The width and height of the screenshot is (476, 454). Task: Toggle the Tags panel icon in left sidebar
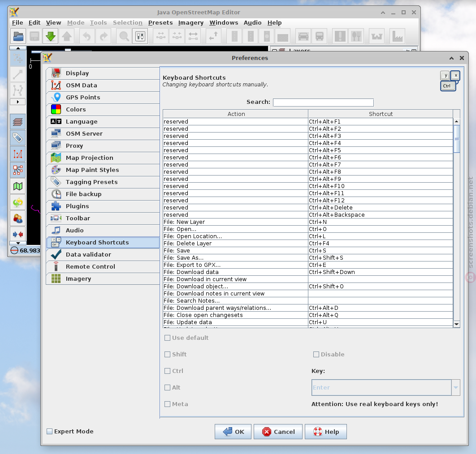point(17,138)
